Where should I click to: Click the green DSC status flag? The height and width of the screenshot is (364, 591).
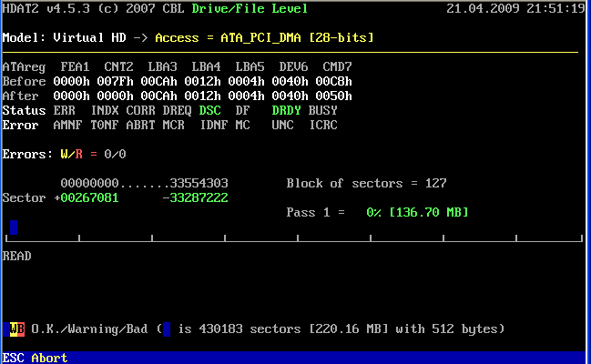[x=210, y=110]
